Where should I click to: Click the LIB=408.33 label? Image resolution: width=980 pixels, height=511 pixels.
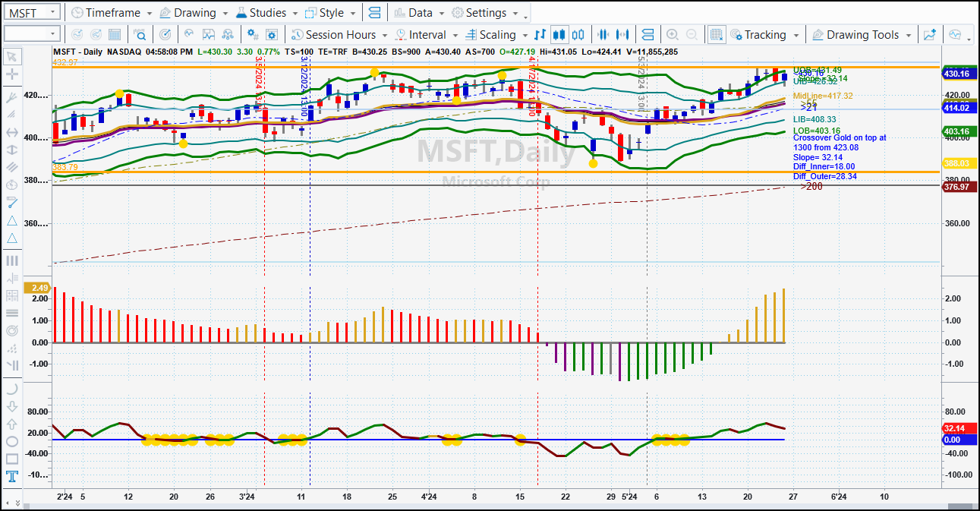[815, 119]
